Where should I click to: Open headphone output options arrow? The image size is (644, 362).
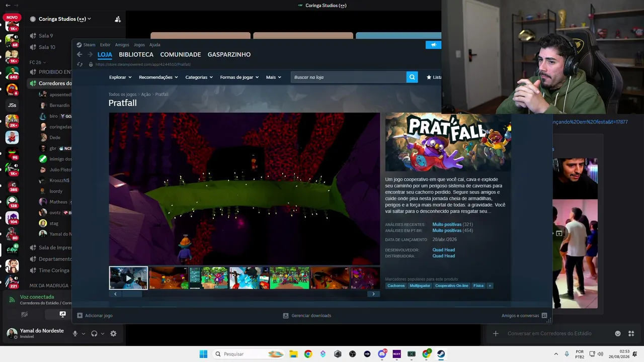[x=103, y=333]
